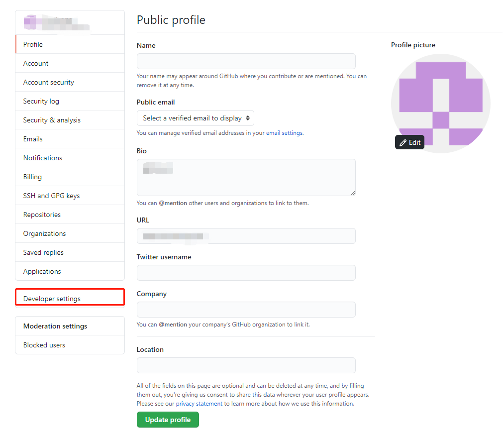
Task: Click the Update profile button
Action: click(168, 420)
